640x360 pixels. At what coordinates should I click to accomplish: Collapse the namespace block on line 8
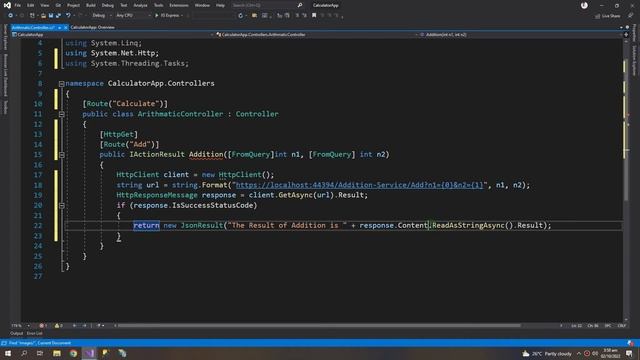(x=61, y=84)
